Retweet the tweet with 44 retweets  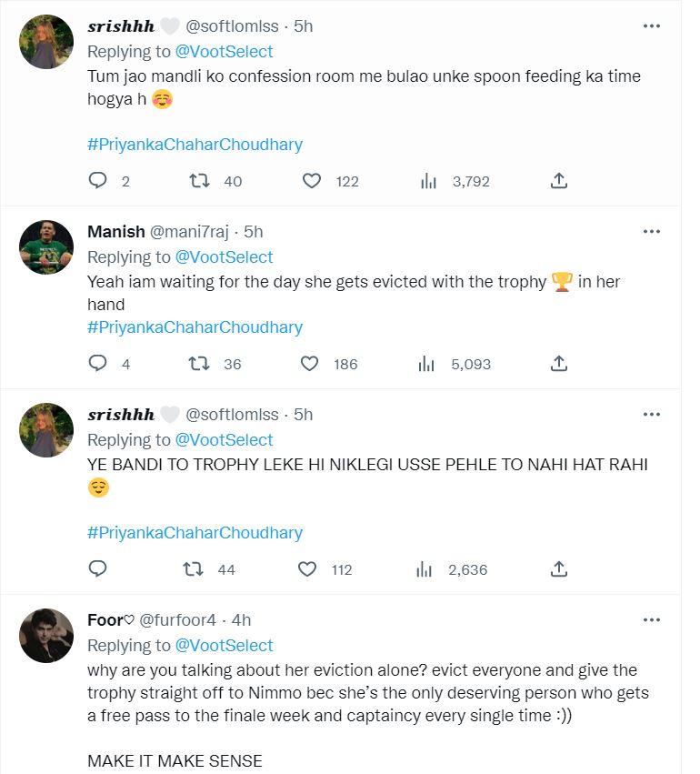point(194,569)
